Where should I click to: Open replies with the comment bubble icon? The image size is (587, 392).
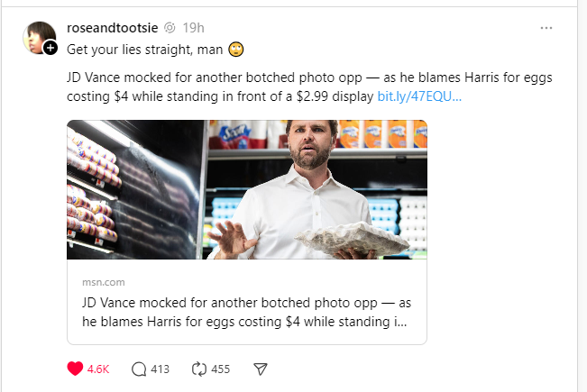click(139, 369)
